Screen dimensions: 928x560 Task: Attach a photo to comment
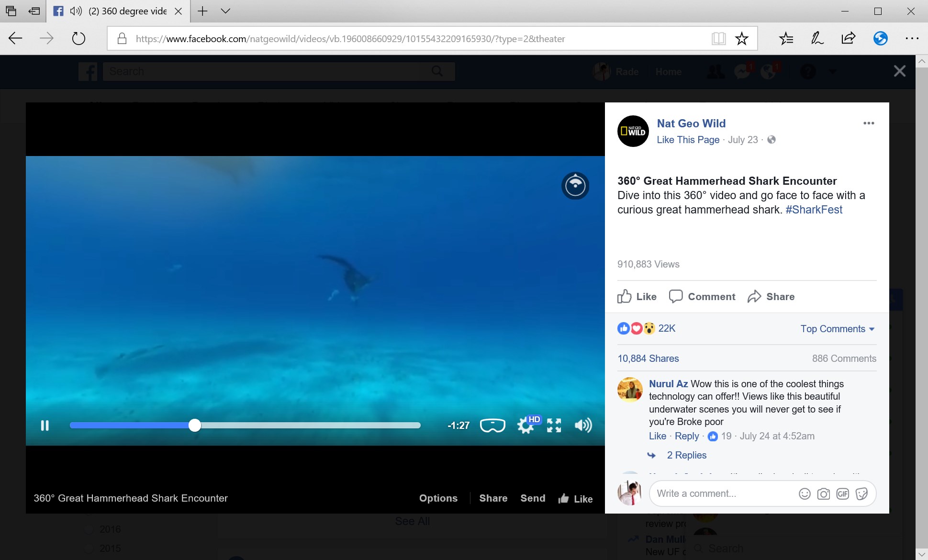click(824, 494)
